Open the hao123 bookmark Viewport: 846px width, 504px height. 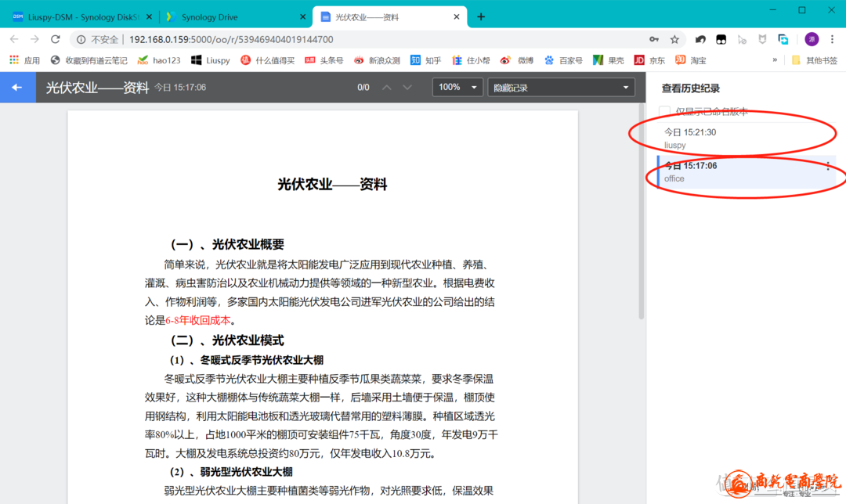click(x=159, y=60)
